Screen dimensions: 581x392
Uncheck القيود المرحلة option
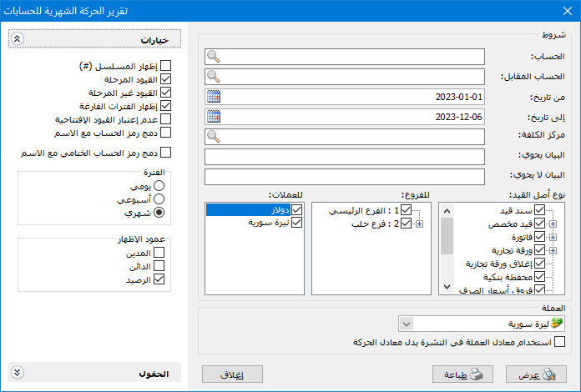click(x=165, y=79)
